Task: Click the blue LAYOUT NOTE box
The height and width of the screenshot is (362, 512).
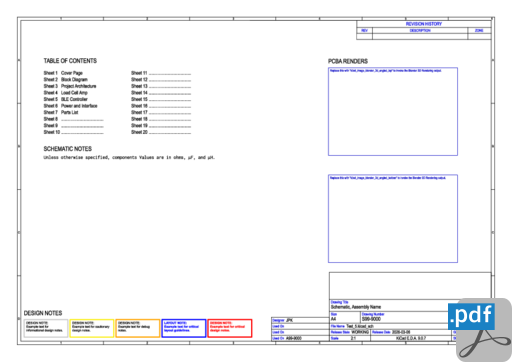Action: click(184, 328)
